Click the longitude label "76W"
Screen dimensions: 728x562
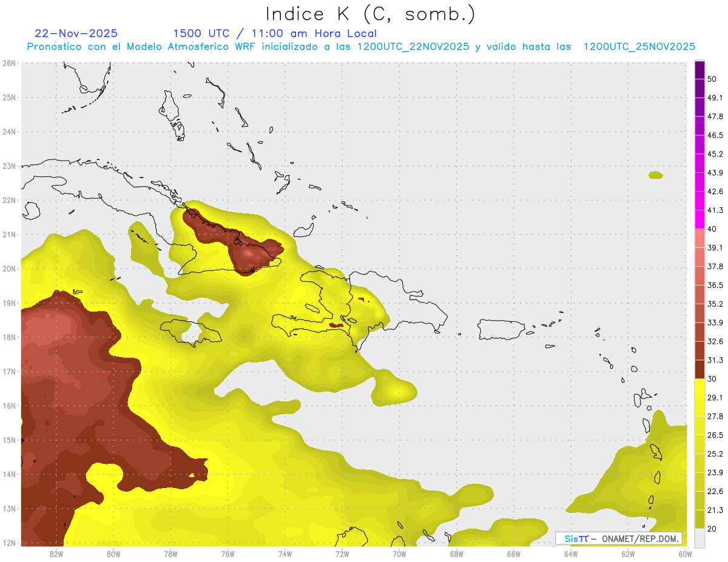(x=227, y=554)
